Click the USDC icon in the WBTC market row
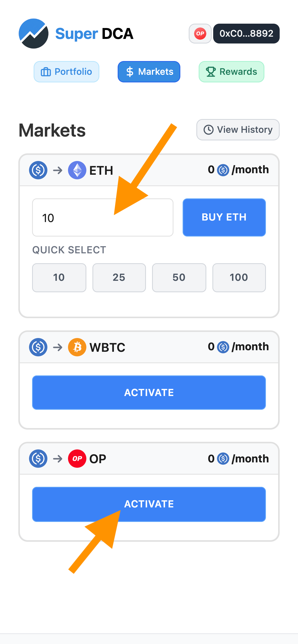This screenshot has height=644, width=298. coord(38,347)
